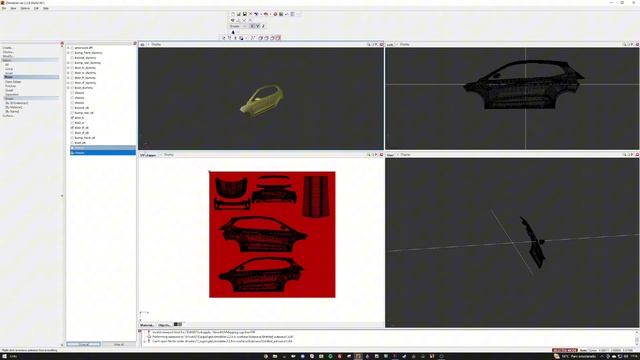This screenshot has width=640, height=360.
Task: Click the Objects... button under UV Mapper
Action: (164, 325)
